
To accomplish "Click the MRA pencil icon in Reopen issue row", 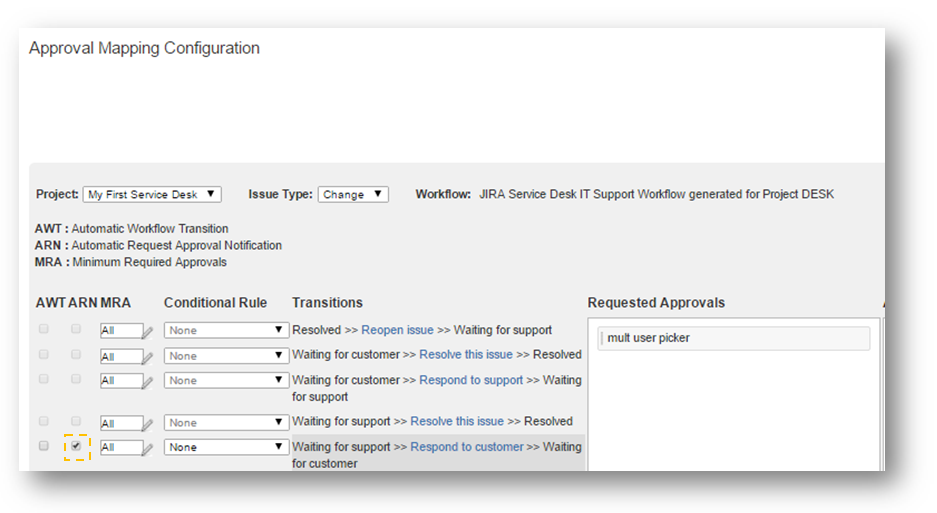I will tap(148, 332).
